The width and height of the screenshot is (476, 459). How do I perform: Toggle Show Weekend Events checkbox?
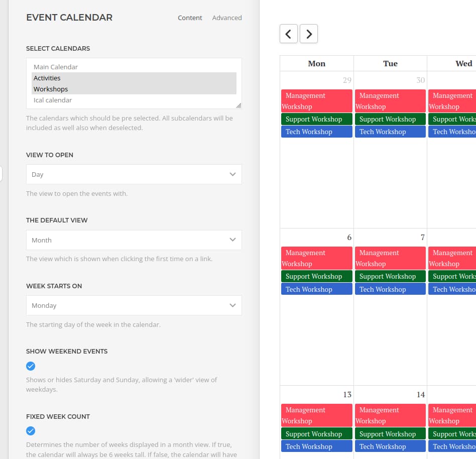31,366
